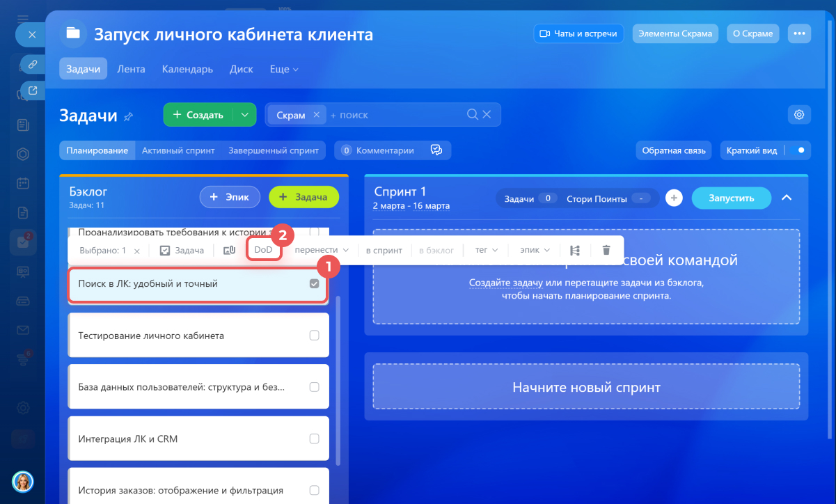
Task: Add attachment using paperclip icon in action bar
Action: pyautogui.click(x=229, y=250)
